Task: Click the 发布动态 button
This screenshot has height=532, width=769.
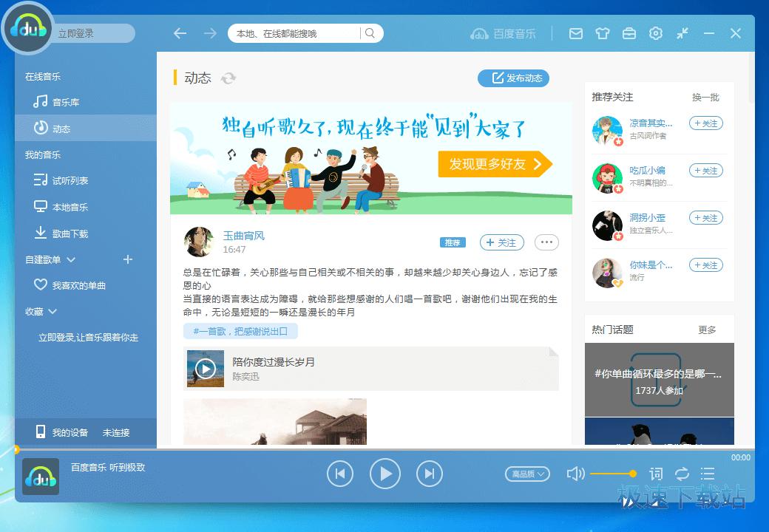Action: (514, 78)
